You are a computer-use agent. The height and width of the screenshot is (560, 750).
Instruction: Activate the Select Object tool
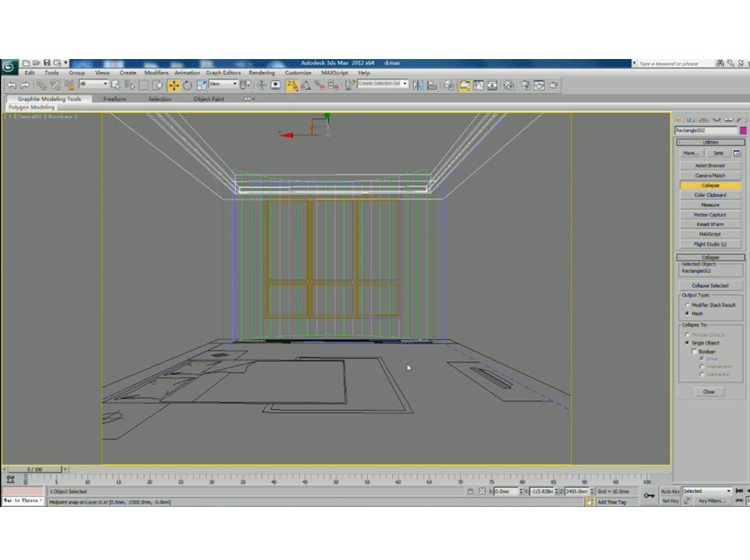coord(116,85)
